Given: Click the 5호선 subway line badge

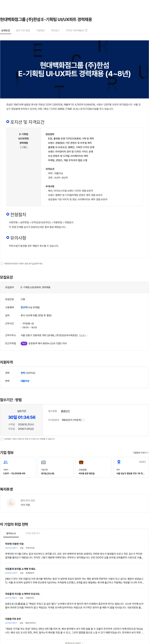Looking at the screenshot, I should pos(24,343).
